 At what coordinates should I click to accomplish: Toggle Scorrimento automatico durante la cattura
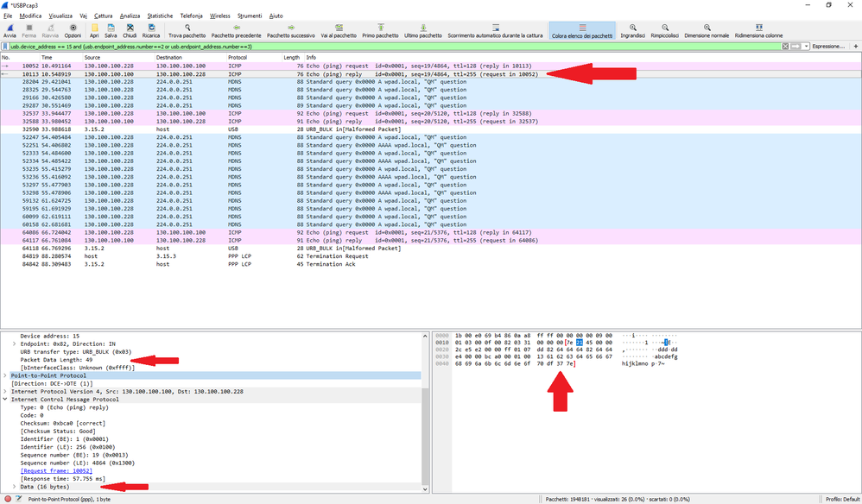pyautogui.click(x=495, y=30)
